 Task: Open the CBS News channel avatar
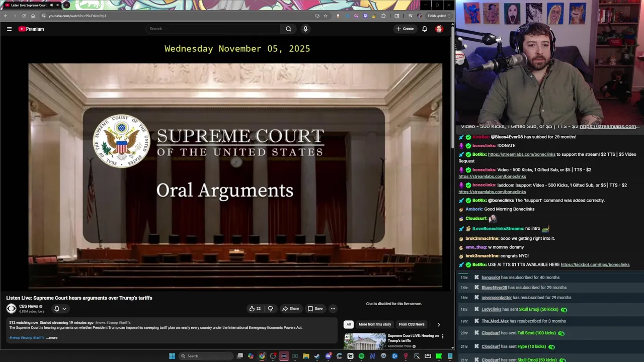point(11,309)
